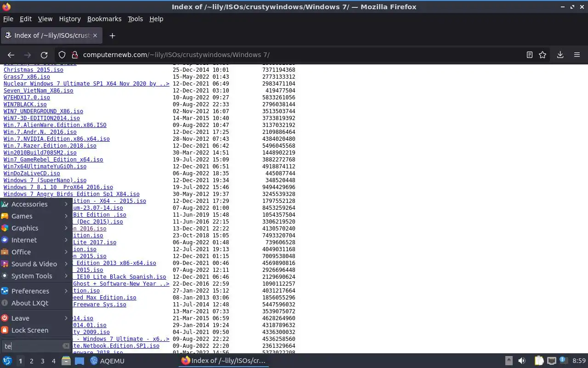Close the Index of tab

pos(95,35)
